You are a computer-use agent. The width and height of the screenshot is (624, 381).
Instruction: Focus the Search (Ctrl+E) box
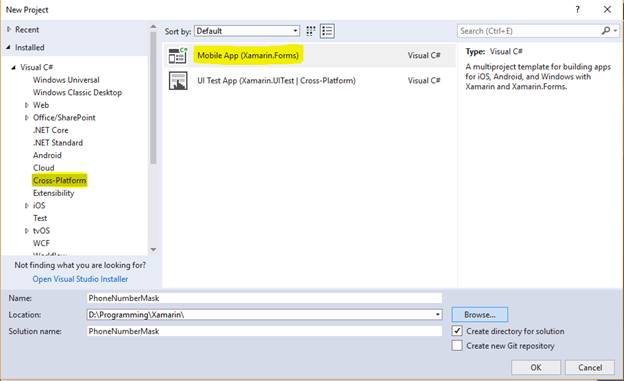529,31
